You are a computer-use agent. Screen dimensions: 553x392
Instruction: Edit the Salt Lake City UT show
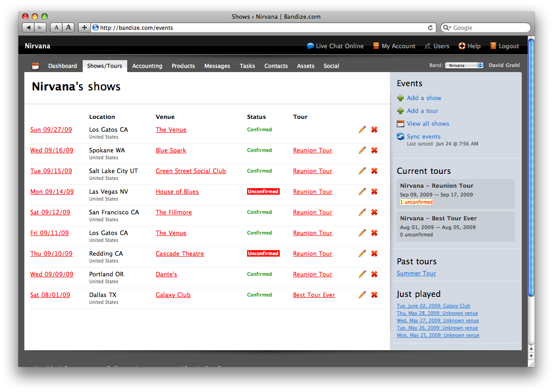coord(362,171)
